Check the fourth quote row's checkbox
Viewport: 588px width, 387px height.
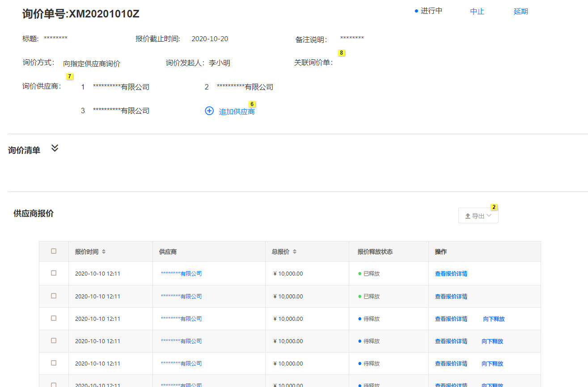pos(54,340)
